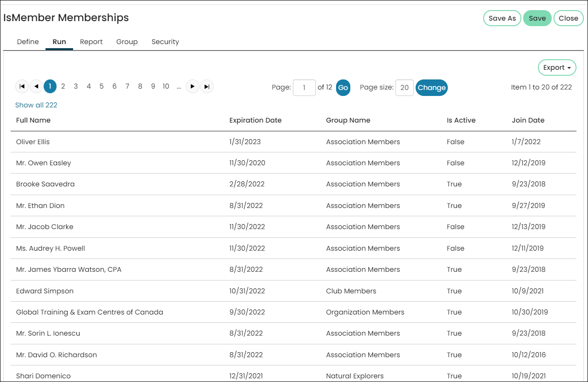588x382 pixels.
Task: Open the Security tab
Action: pyautogui.click(x=166, y=42)
